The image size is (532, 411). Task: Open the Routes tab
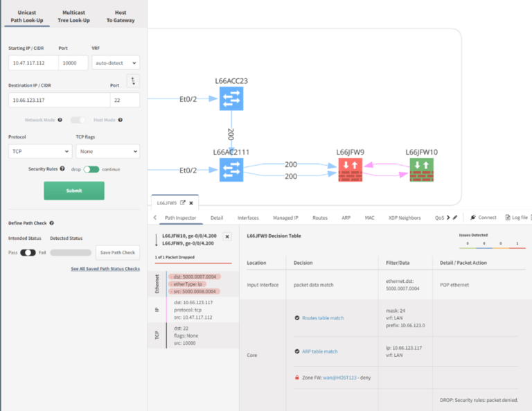[x=319, y=218]
